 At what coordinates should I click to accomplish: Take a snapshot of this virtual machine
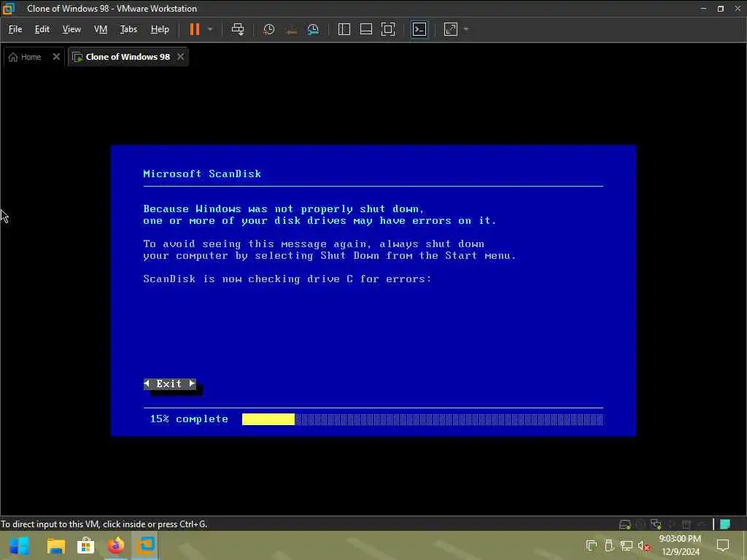click(x=268, y=29)
